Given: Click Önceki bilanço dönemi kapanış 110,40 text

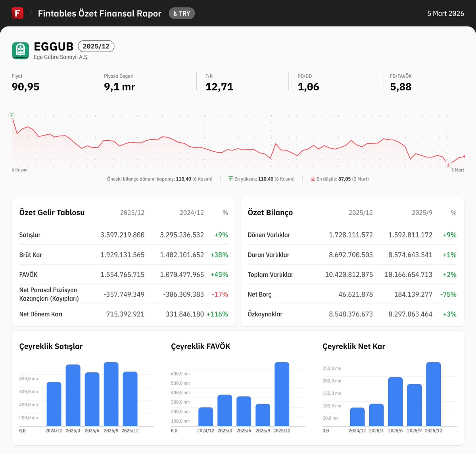Looking at the screenshot, I should (x=159, y=179).
